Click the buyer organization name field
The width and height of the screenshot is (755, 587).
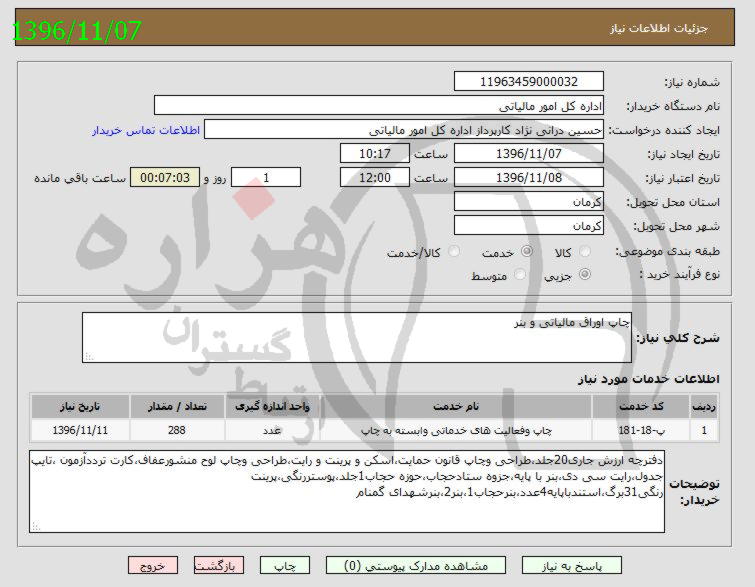click(x=379, y=105)
